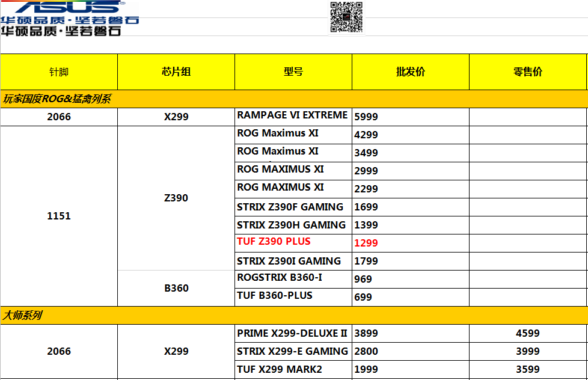Select the 型号 header cell

point(293,72)
